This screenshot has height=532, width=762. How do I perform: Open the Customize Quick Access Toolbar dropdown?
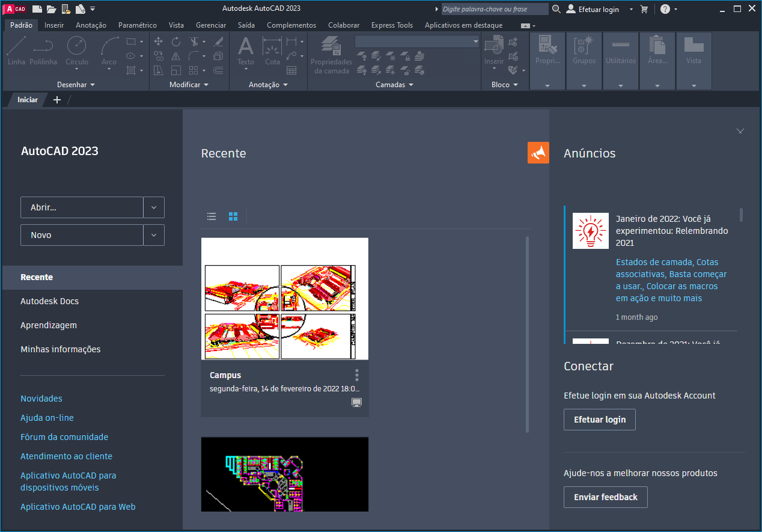pos(93,9)
